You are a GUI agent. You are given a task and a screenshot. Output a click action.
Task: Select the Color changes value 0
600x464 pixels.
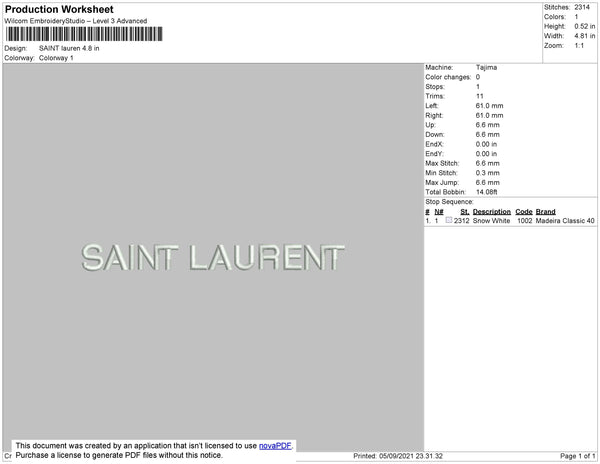[478, 77]
